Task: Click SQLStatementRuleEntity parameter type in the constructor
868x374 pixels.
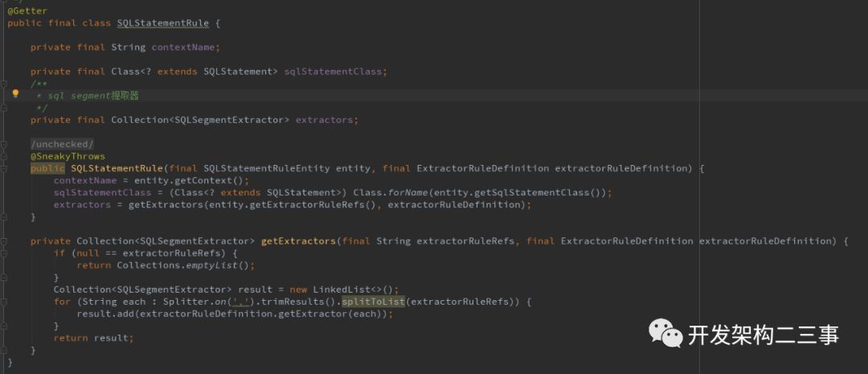Action: pyautogui.click(x=266, y=168)
